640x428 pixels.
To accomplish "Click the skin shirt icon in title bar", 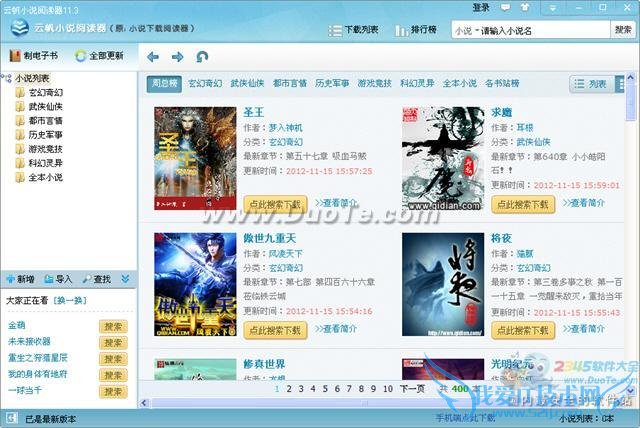I will (525, 7).
